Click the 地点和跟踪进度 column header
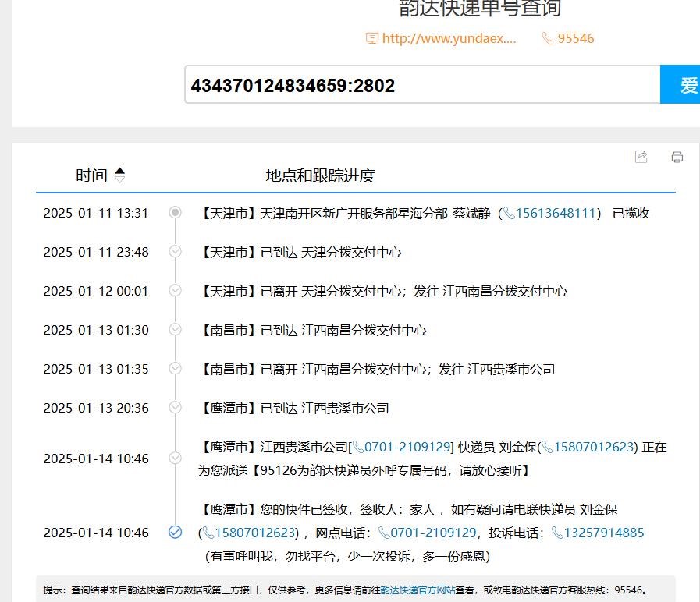Screen dimensions: 700x602 [320, 175]
